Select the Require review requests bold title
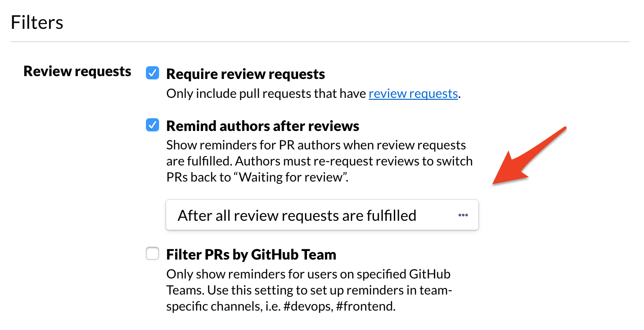This screenshot has height=330, width=644. pyautogui.click(x=245, y=73)
